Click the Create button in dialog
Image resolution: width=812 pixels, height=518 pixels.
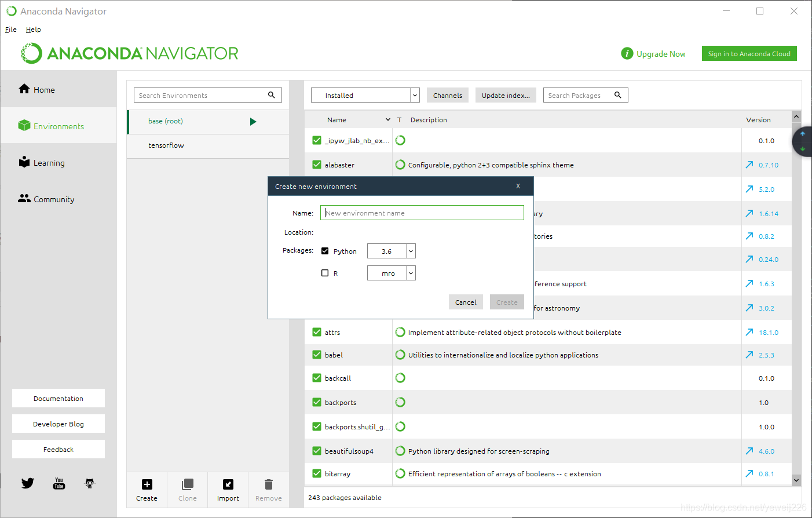(x=507, y=302)
